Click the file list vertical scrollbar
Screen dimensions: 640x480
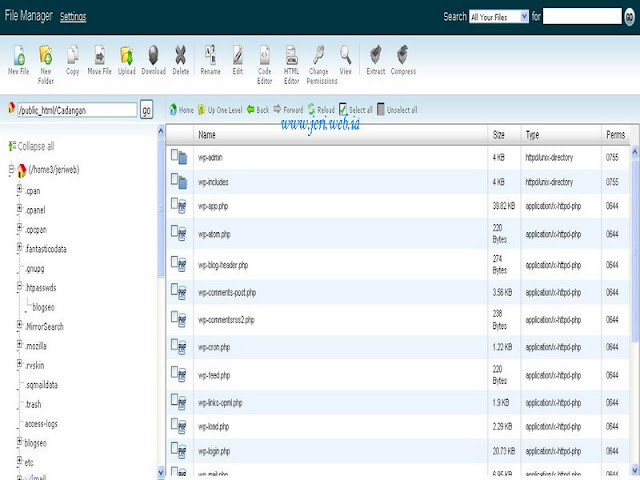pyautogui.click(x=635, y=251)
